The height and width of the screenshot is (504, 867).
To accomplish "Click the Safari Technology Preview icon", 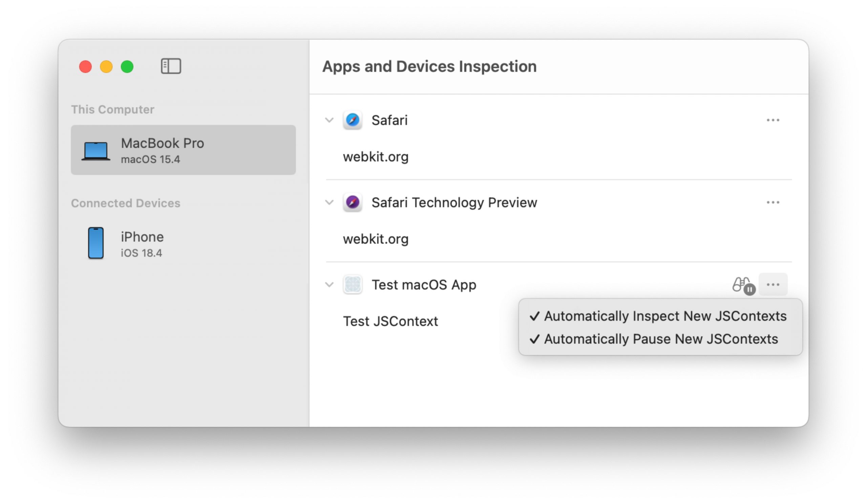I will [x=352, y=202].
